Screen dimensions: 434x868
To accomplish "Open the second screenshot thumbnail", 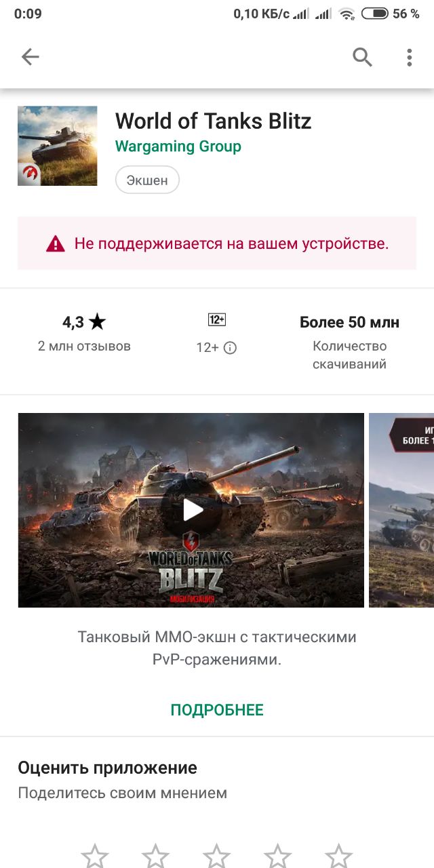I will pyautogui.click(x=401, y=510).
